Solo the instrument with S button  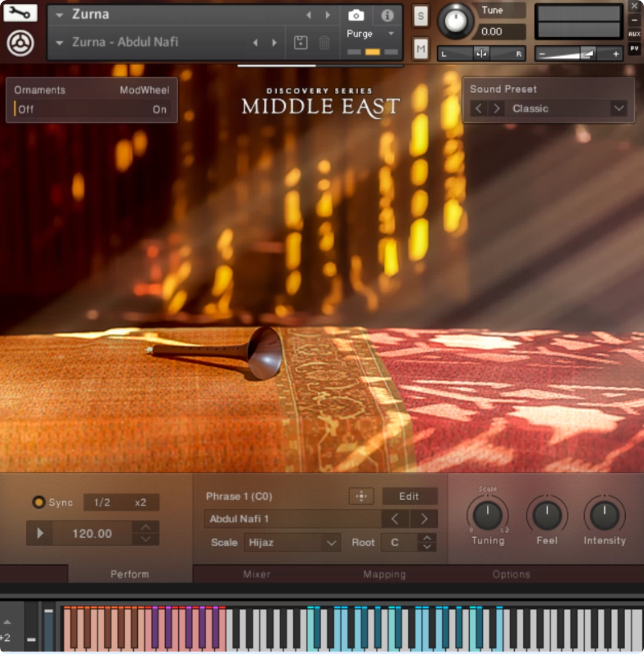421,16
